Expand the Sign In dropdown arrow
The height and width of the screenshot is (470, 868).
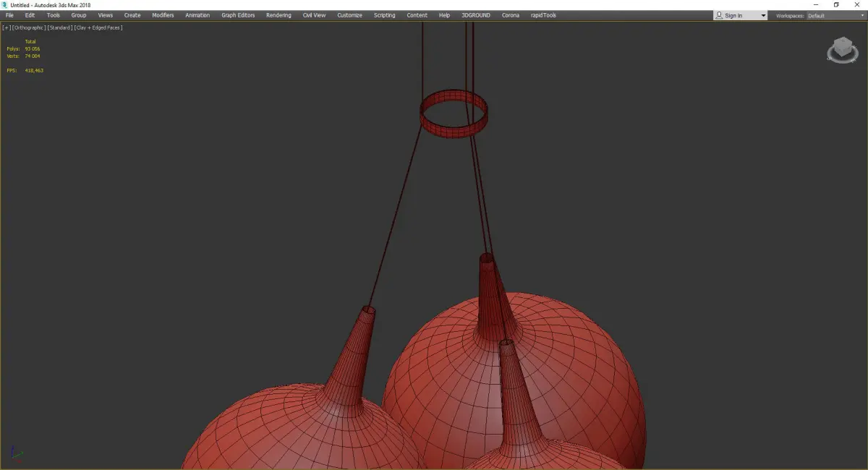(763, 16)
